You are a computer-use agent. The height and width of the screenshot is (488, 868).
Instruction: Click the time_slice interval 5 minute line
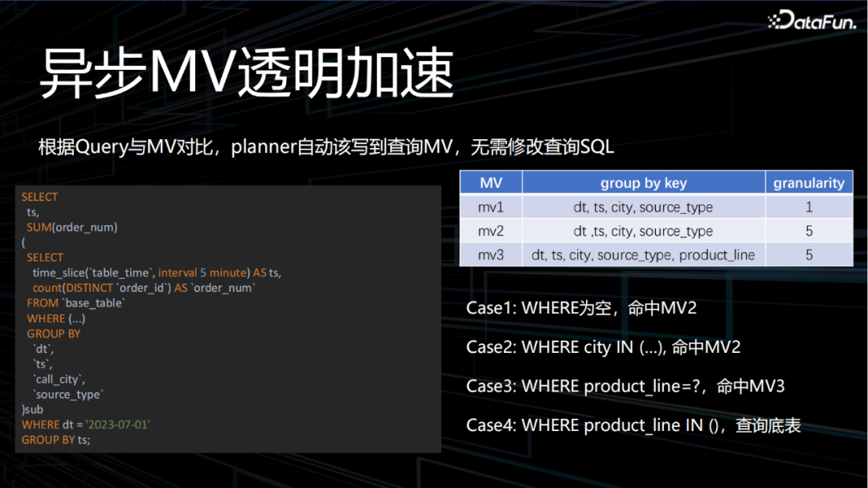click(157, 273)
